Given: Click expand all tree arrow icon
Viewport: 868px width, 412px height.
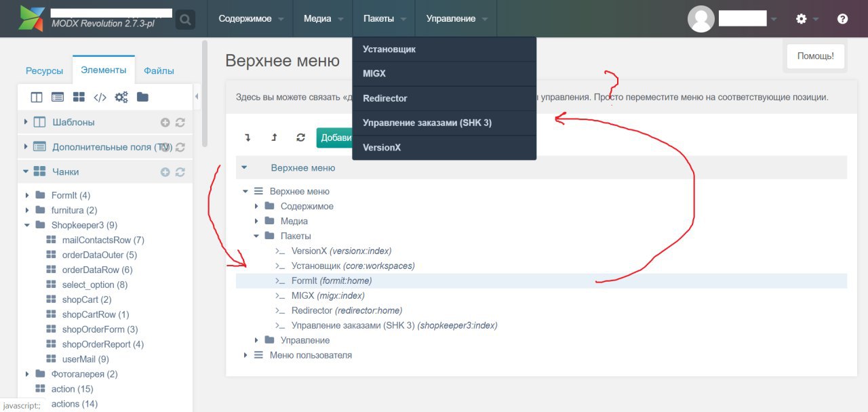Looking at the screenshot, I should coord(248,138).
